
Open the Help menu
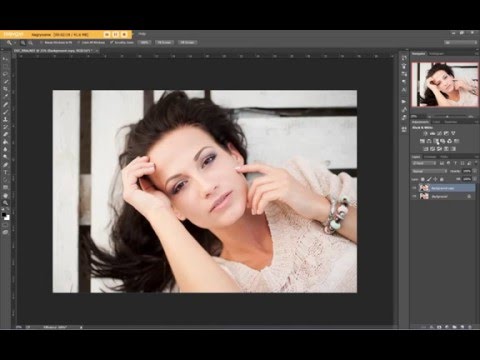click(142, 34)
